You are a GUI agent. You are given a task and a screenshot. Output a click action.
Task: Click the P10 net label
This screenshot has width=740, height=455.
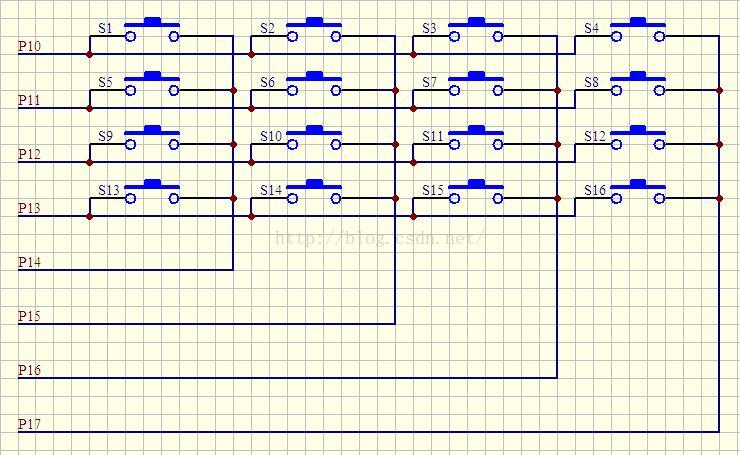click(29, 46)
